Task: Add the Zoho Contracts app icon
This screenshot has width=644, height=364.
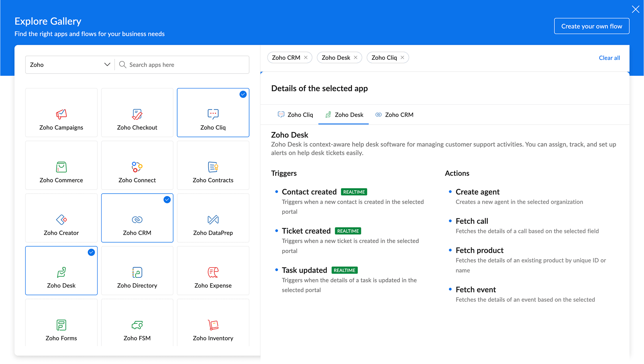Action: coord(213,167)
